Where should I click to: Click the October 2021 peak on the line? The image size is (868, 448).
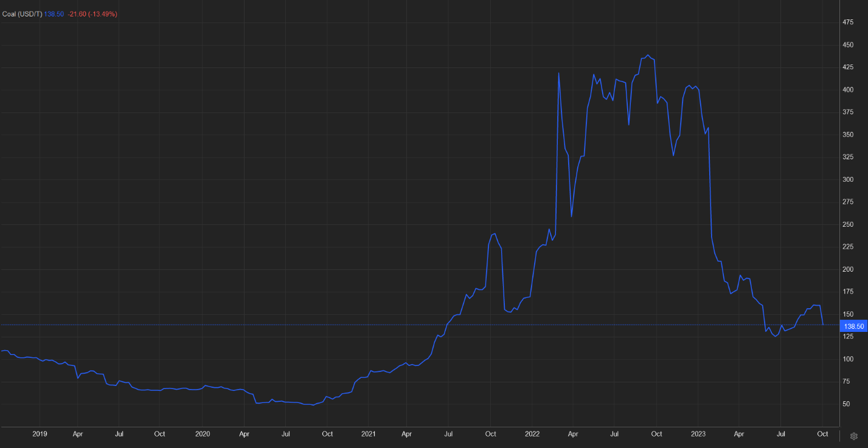pyautogui.click(x=495, y=233)
